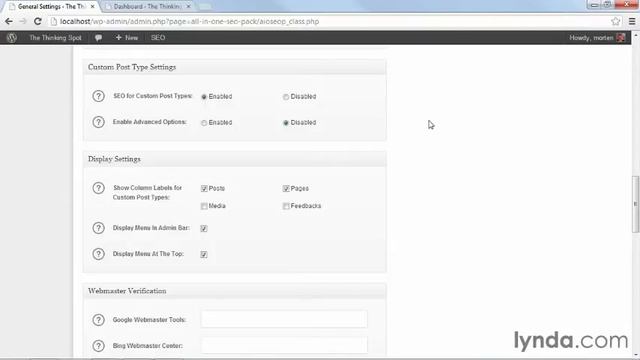Show help for Bing Webmaster Center
This screenshot has height=360, width=640.
(x=98, y=346)
